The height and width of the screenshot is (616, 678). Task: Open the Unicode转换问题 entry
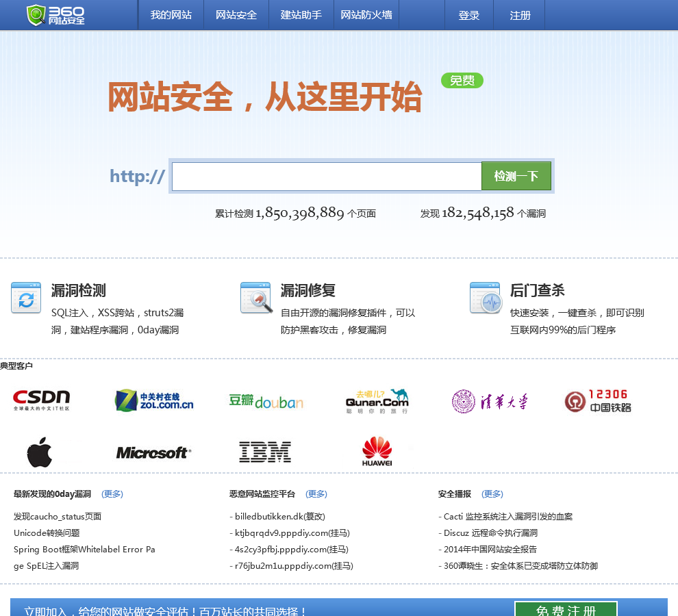point(47,532)
